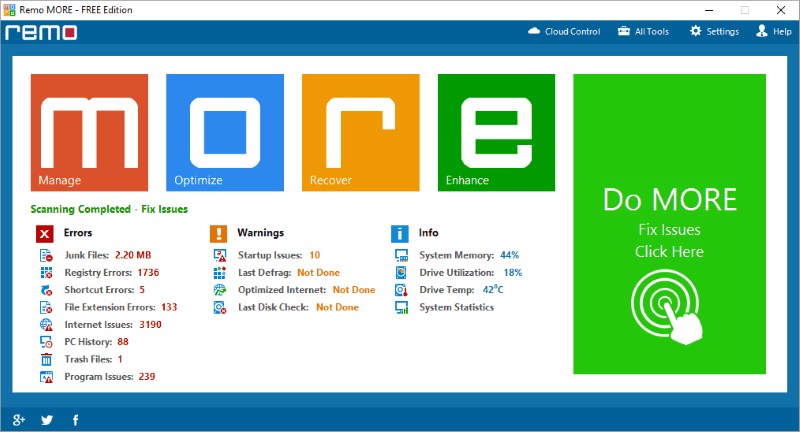Select Startup Issues: 10

click(x=279, y=255)
